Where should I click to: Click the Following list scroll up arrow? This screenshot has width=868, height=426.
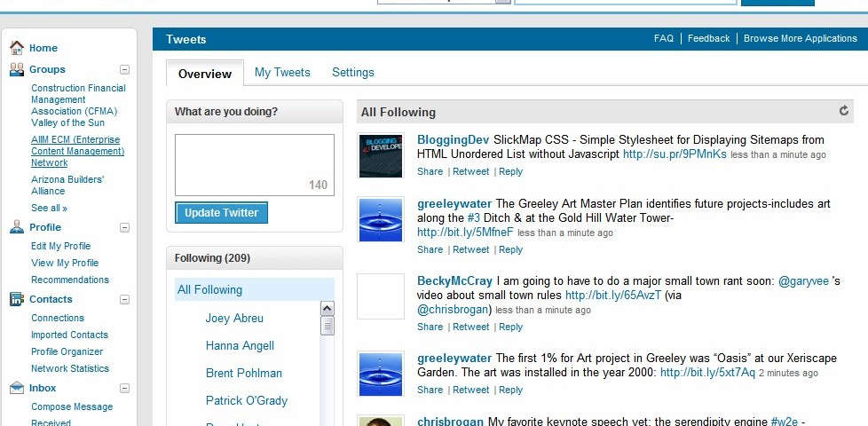point(327,309)
